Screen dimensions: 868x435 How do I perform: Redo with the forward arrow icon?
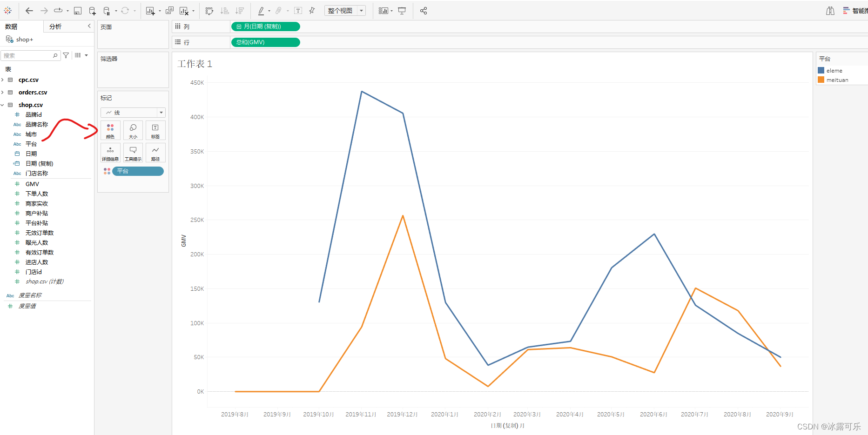44,11
